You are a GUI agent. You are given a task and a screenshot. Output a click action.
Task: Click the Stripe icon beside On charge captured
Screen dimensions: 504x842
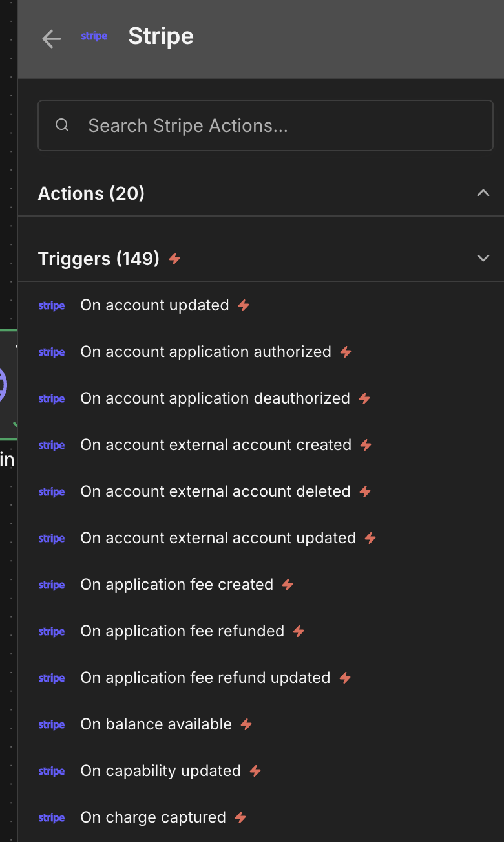pos(52,818)
